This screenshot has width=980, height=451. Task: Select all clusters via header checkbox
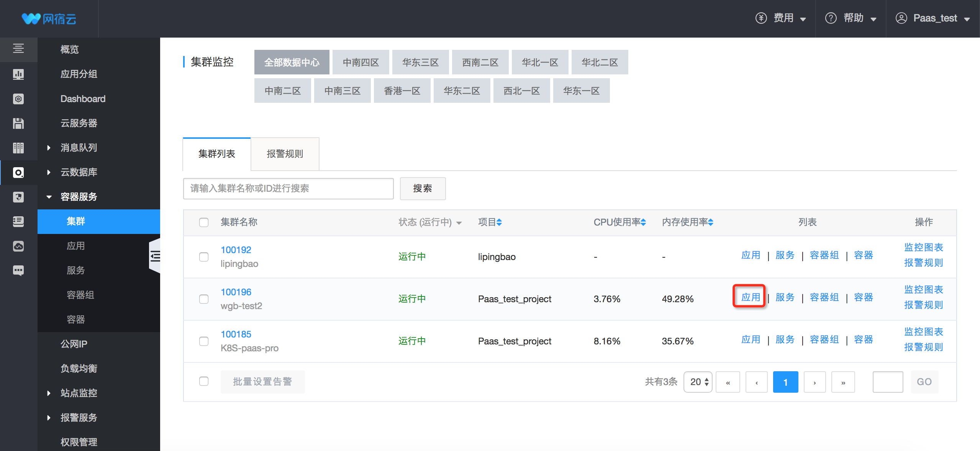tap(203, 222)
